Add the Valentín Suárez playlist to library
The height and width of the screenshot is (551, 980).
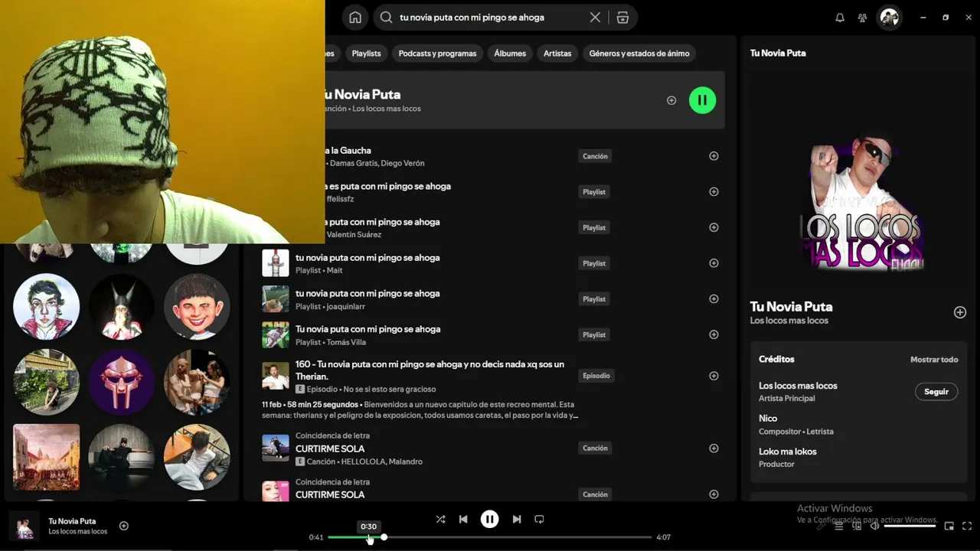pyautogui.click(x=714, y=227)
